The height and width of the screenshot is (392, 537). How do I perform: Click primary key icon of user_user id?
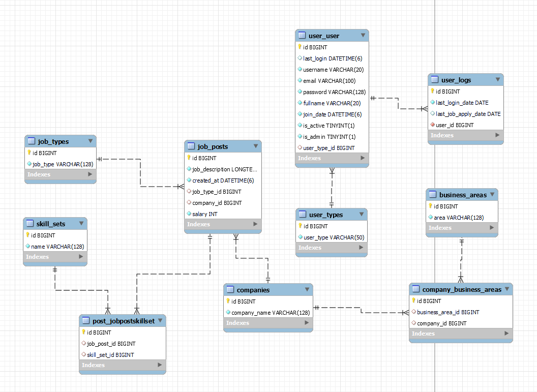coord(300,47)
